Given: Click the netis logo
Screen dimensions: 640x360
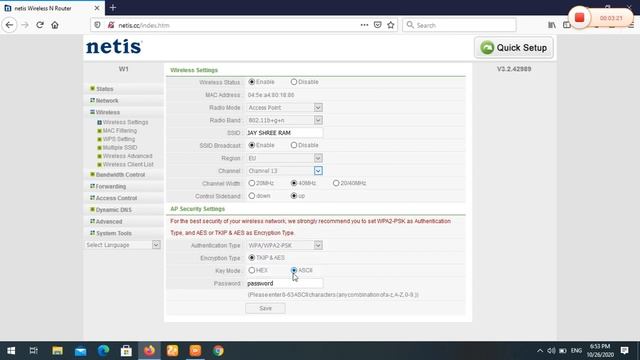Looking at the screenshot, I should (x=114, y=47).
